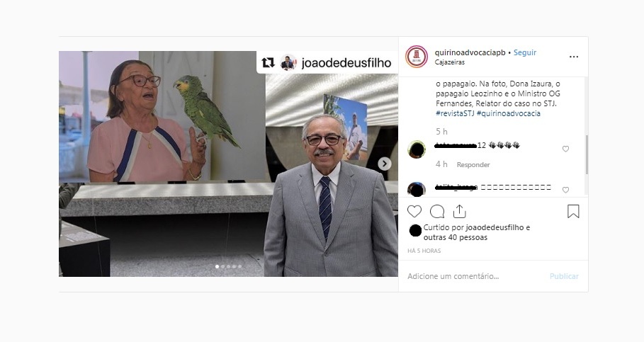The width and height of the screenshot is (644, 342).
Task: Share the post via upload arrow icon
Action: pos(460,212)
